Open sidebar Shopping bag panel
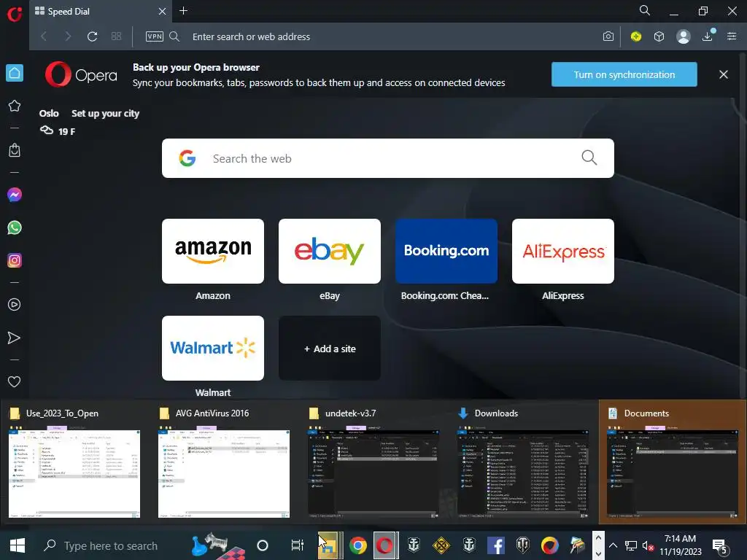Viewport: 747px width, 560px height. click(x=15, y=150)
